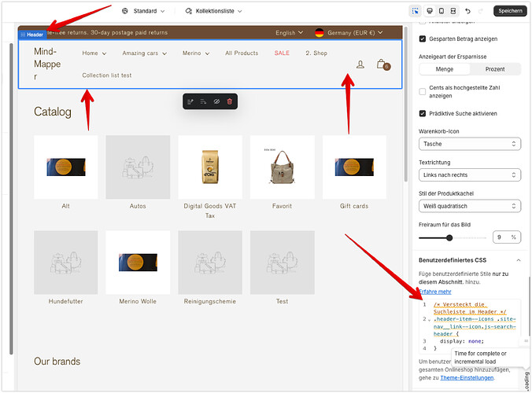Click the Mind-Mapper store logo text
This screenshot has width=532, height=393.
pyautogui.click(x=47, y=64)
